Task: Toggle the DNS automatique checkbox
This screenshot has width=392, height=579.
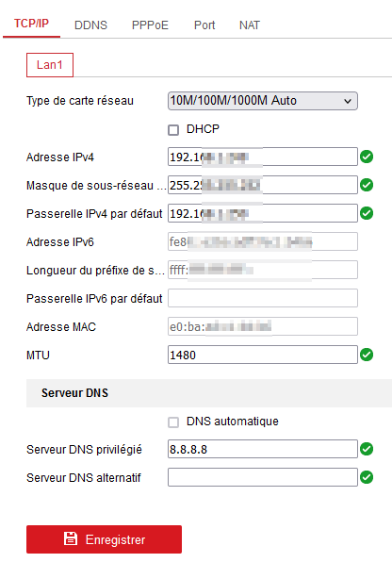Action: 173,422
